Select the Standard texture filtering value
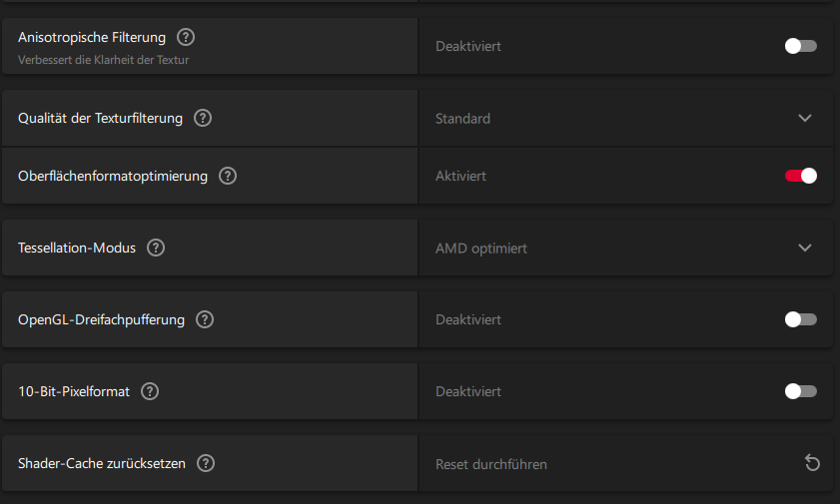The width and height of the screenshot is (840, 504). (462, 119)
